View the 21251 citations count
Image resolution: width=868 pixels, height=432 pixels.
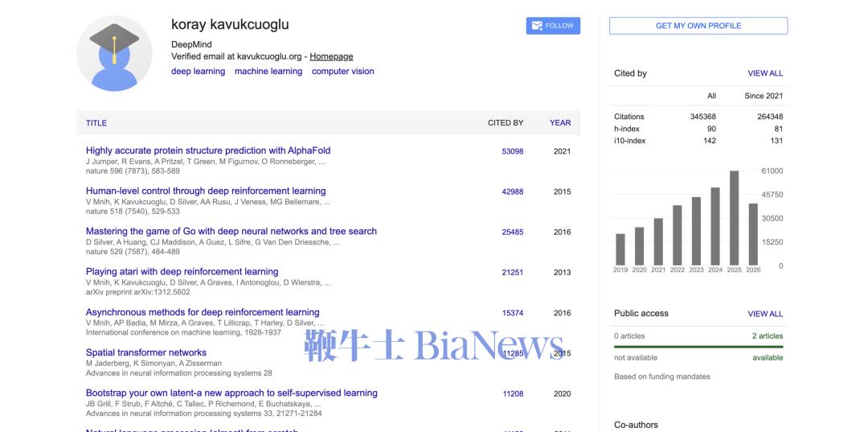(x=513, y=273)
